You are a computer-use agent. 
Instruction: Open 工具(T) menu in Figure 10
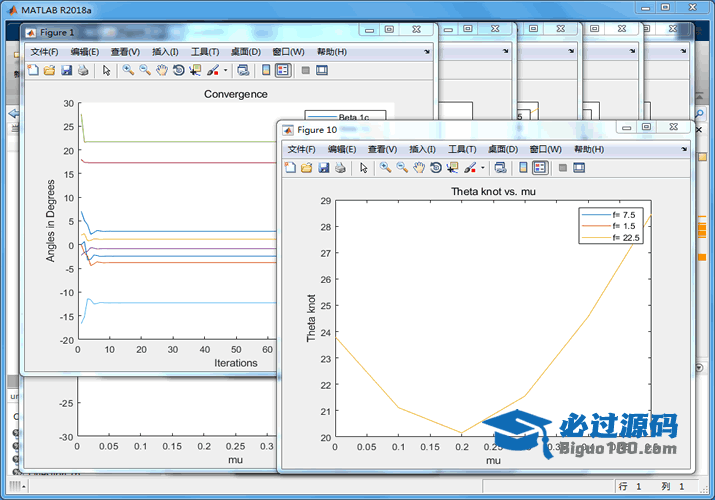click(x=462, y=149)
